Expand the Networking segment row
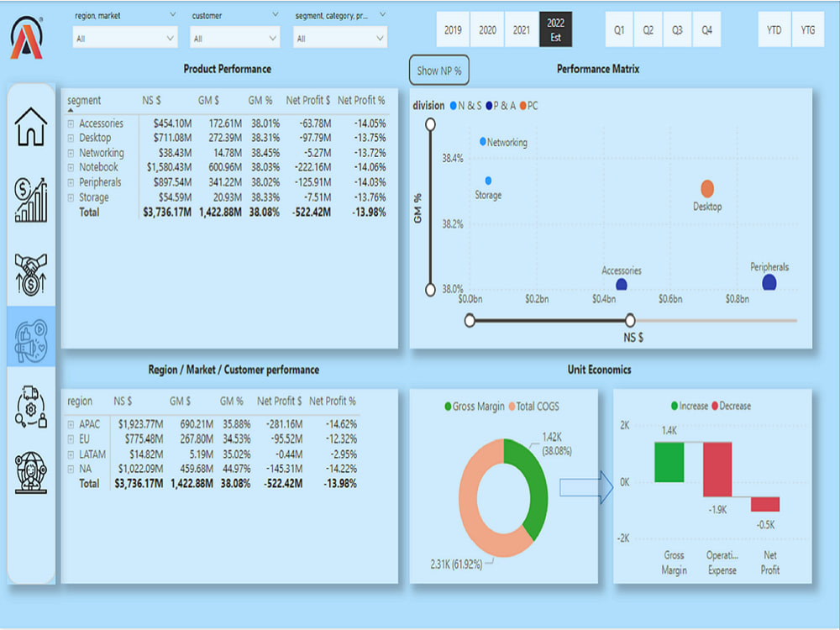 [x=71, y=153]
